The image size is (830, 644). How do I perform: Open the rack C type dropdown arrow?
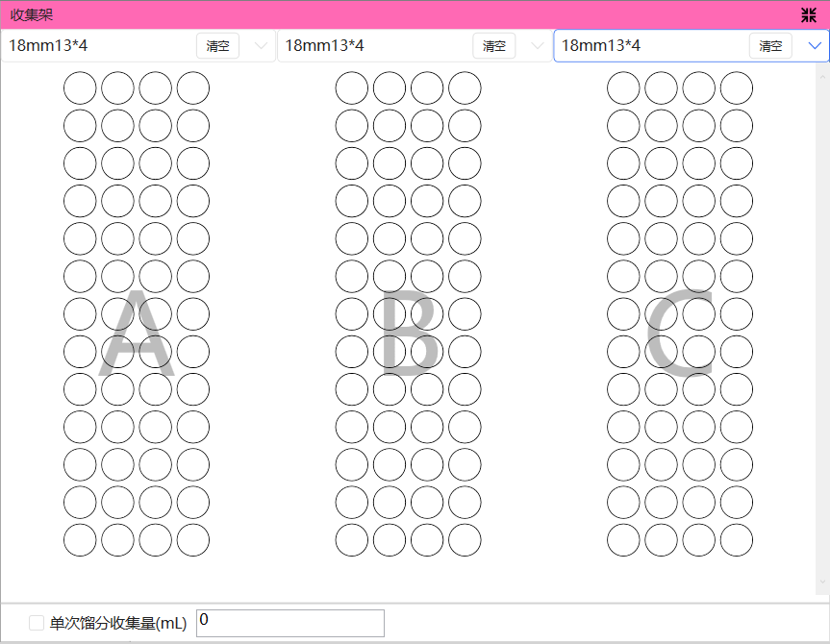click(815, 46)
